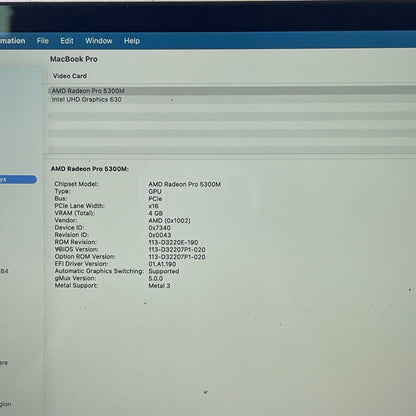Open the Help menu
The width and height of the screenshot is (416, 416).
(x=132, y=41)
